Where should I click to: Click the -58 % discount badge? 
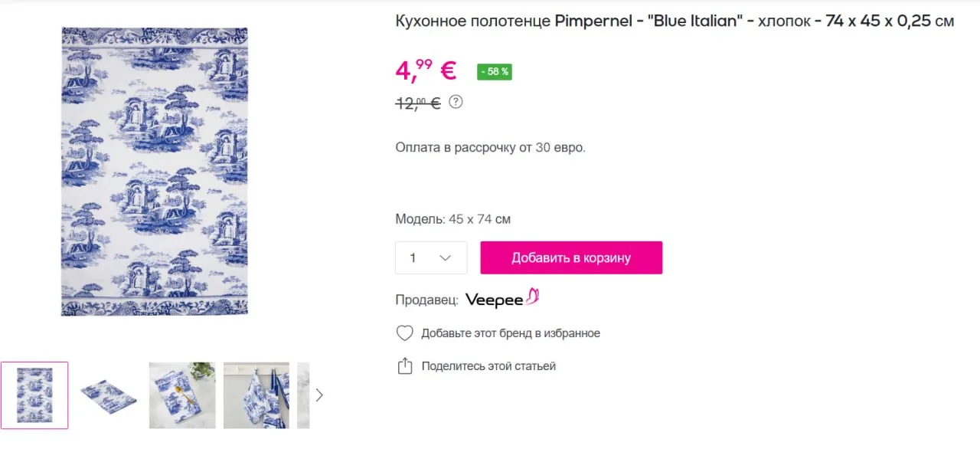494,71
